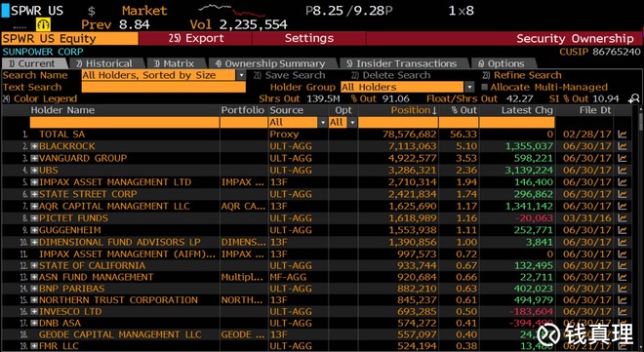Open chart icon for PICTET FUNDS row
Screen dimensions: 644x352
coord(623,218)
